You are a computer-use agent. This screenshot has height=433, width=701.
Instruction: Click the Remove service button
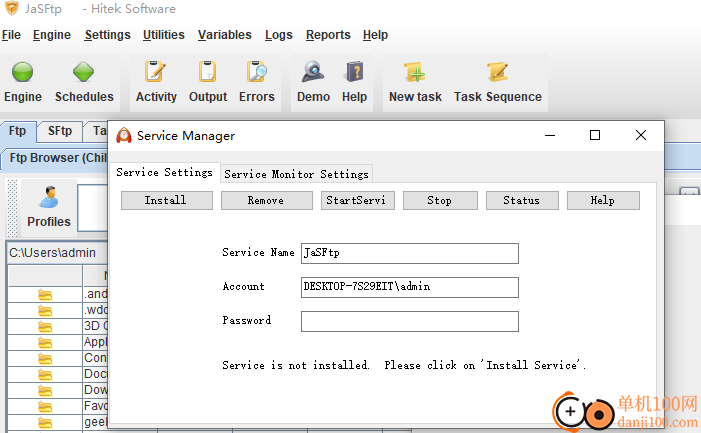pyautogui.click(x=266, y=200)
